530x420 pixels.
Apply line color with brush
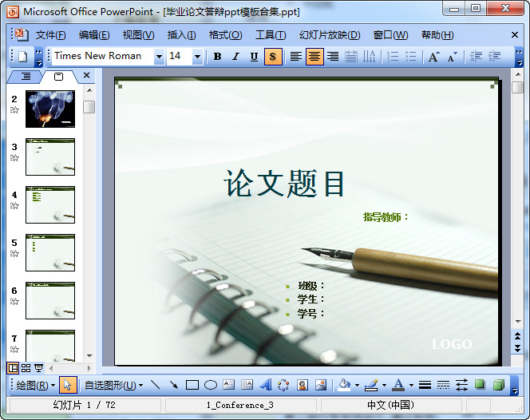tap(371, 385)
